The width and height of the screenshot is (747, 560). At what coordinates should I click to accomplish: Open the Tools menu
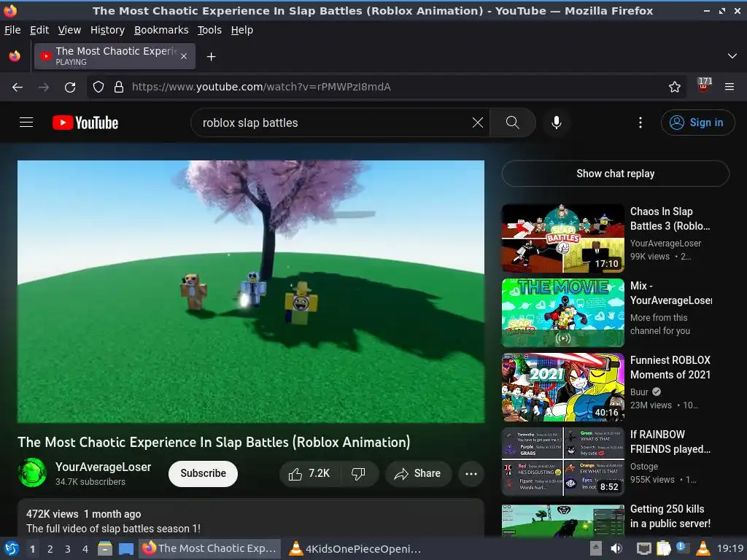coord(209,30)
